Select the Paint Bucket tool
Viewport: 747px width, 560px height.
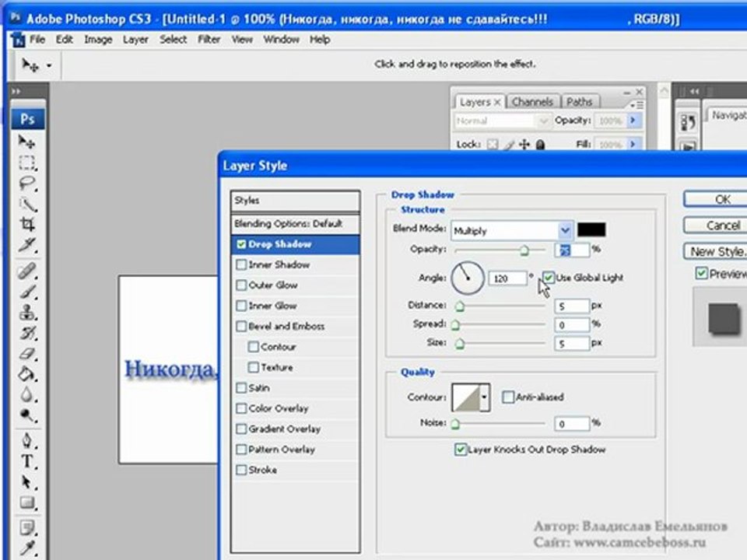[27, 374]
